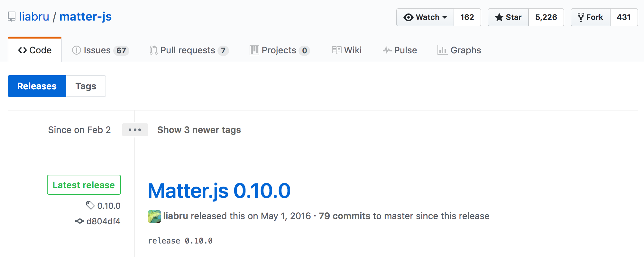The height and width of the screenshot is (257, 644).
Task: Click the tag icon beside 0.10.0
Action: (x=90, y=205)
